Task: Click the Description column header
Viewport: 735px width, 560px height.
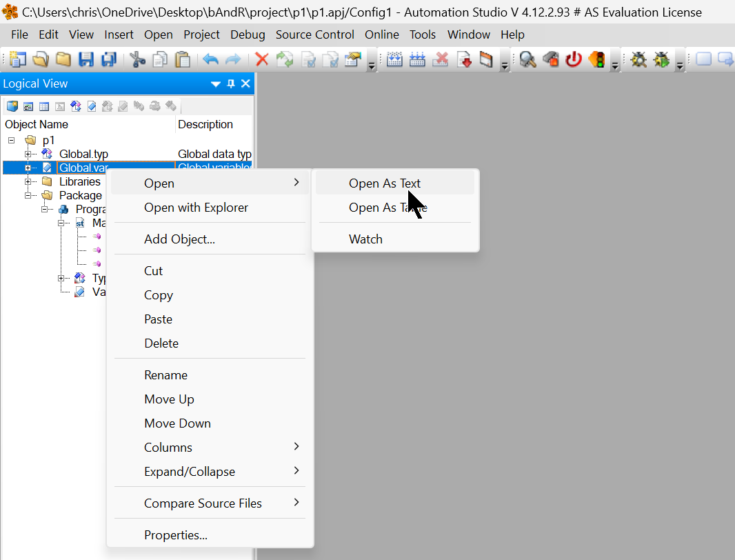Action: tap(214, 124)
